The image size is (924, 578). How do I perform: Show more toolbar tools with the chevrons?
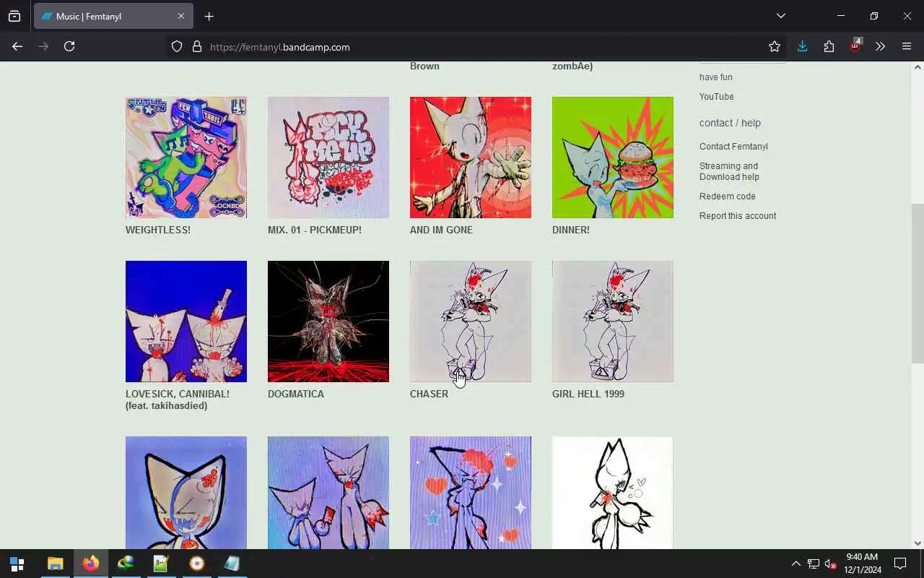(880, 46)
